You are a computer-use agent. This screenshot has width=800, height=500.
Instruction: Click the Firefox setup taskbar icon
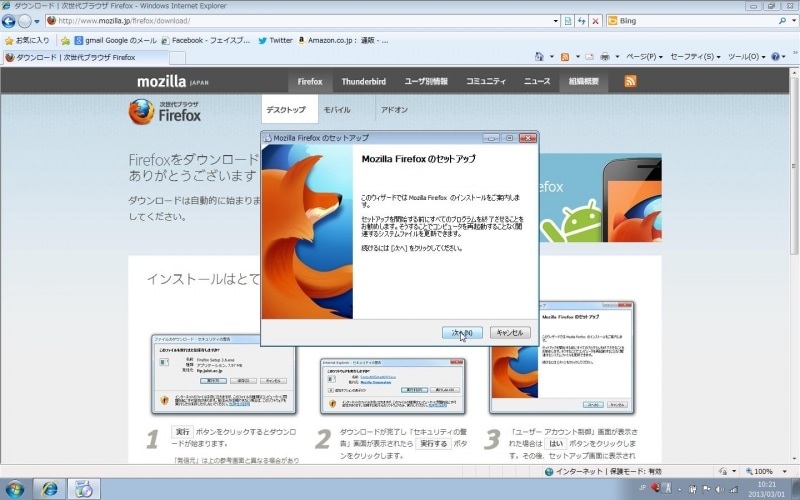[x=84, y=489]
